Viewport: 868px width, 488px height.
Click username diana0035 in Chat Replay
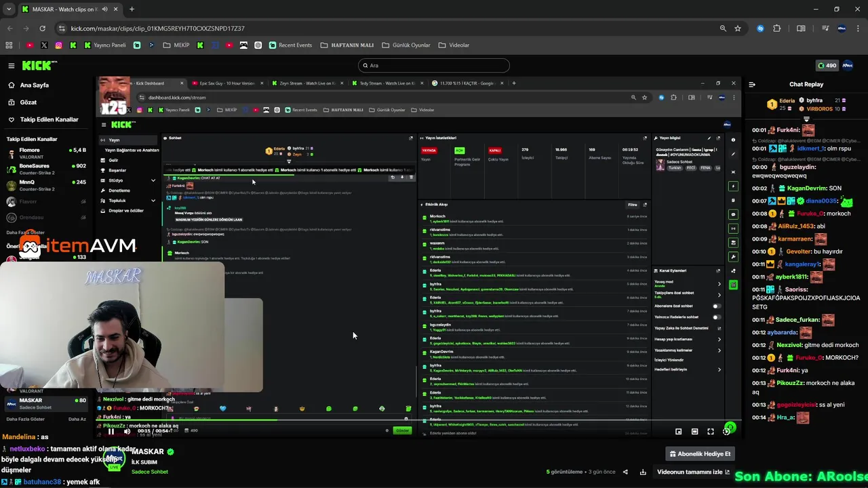(x=821, y=201)
